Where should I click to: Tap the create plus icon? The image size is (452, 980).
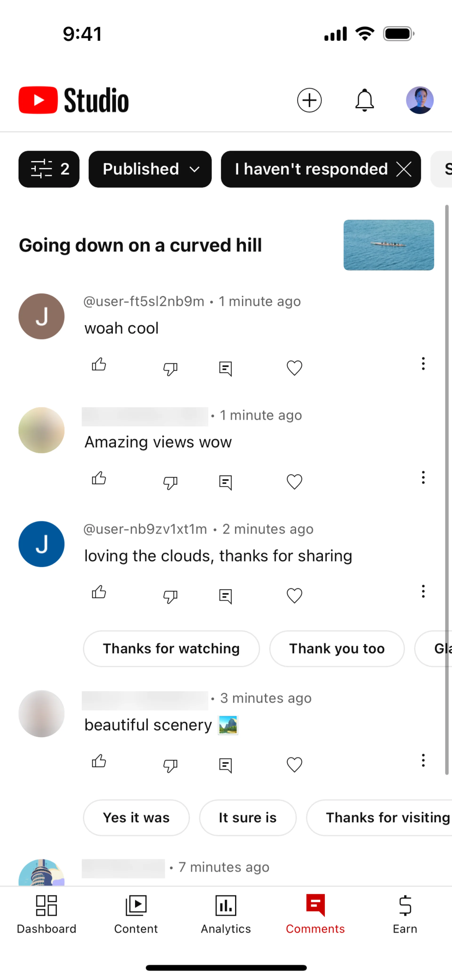(x=309, y=100)
